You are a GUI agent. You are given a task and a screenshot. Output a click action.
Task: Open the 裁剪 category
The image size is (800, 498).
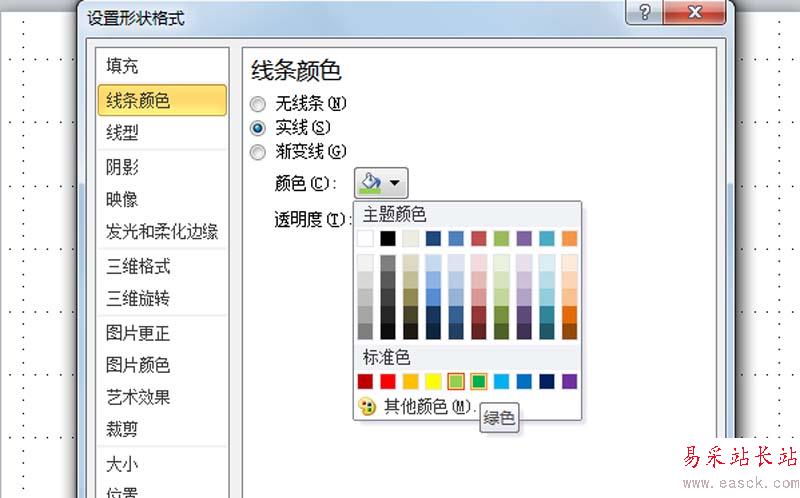pos(162,429)
